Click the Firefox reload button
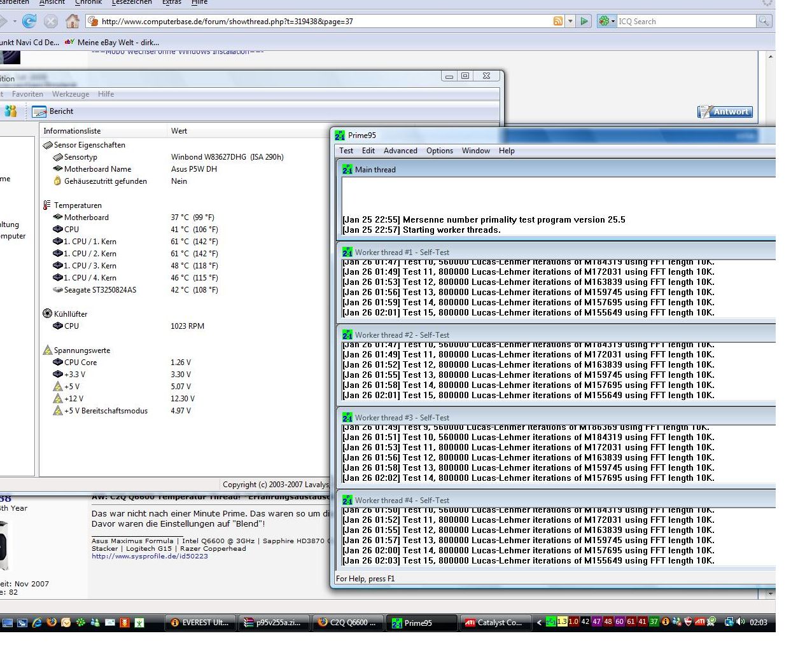The height and width of the screenshot is (657, 812). click(29, 22)
